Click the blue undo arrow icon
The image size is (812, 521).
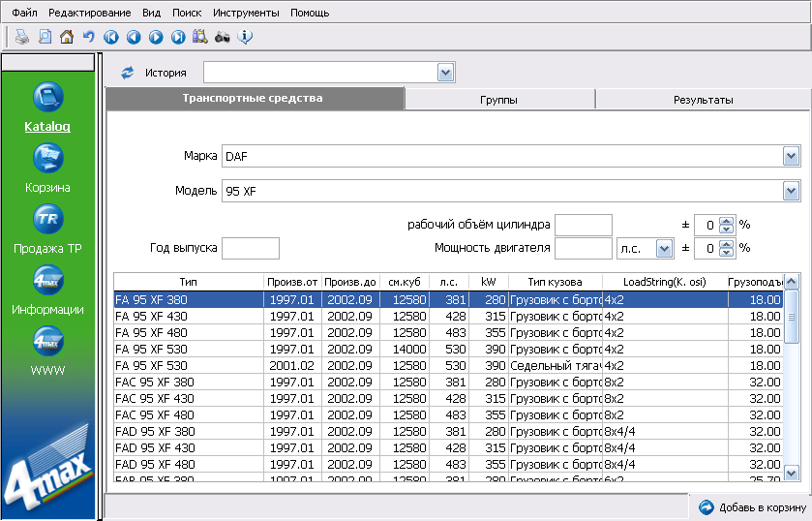click(89, 37)
